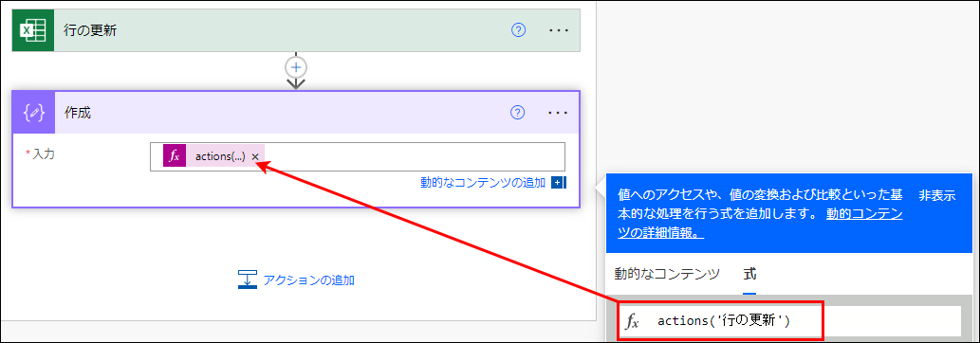Open help for the 作成 action
The width and height of the screenshot is (980, 343).
518,113
